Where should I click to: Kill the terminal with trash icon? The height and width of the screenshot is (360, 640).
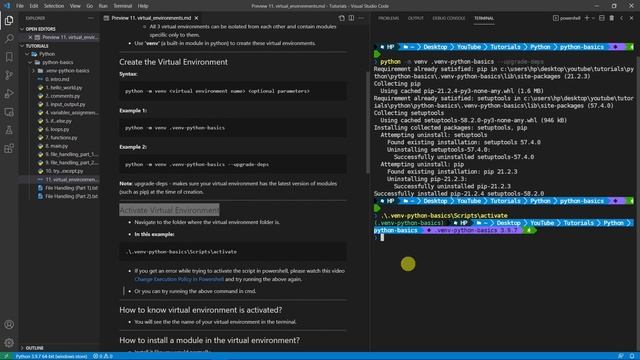click(x=611, y=18)
